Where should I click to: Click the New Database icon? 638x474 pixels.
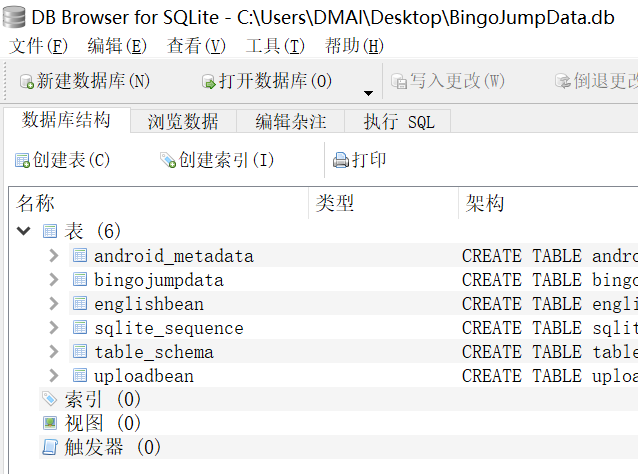tap(27, 81)
